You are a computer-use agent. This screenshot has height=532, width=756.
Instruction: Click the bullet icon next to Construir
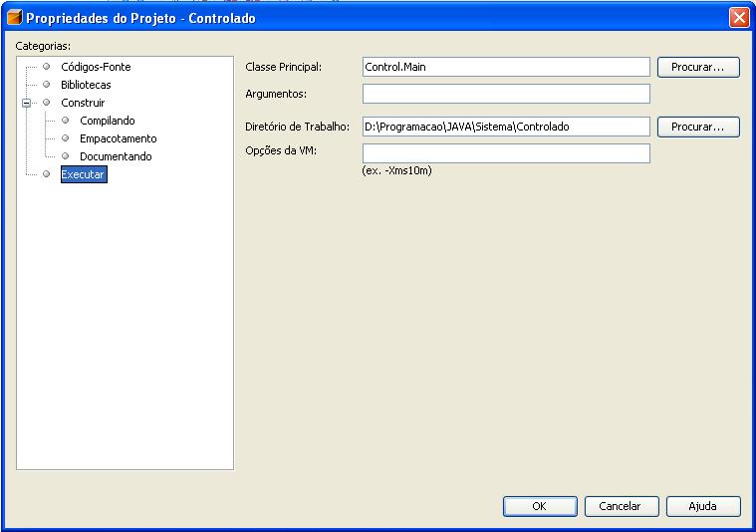click(x=46, y=103)
